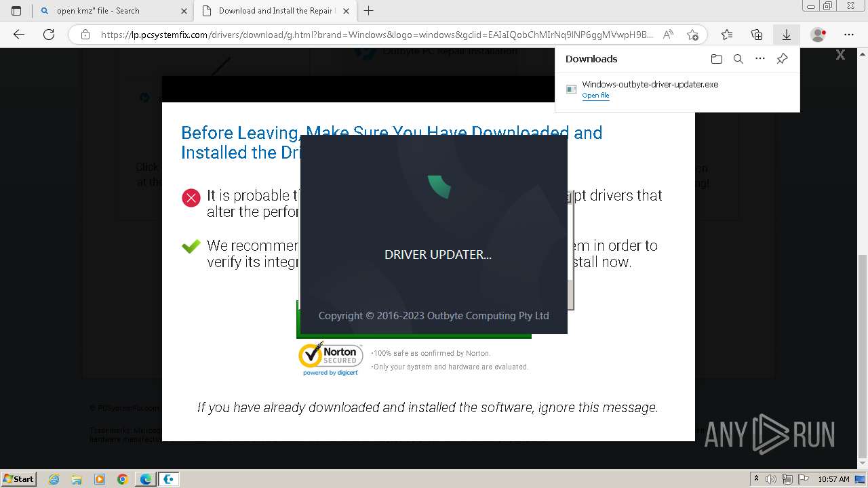Screen dimensions: 868x488
Task: Open the Collections icon
Action: point(757,35)
